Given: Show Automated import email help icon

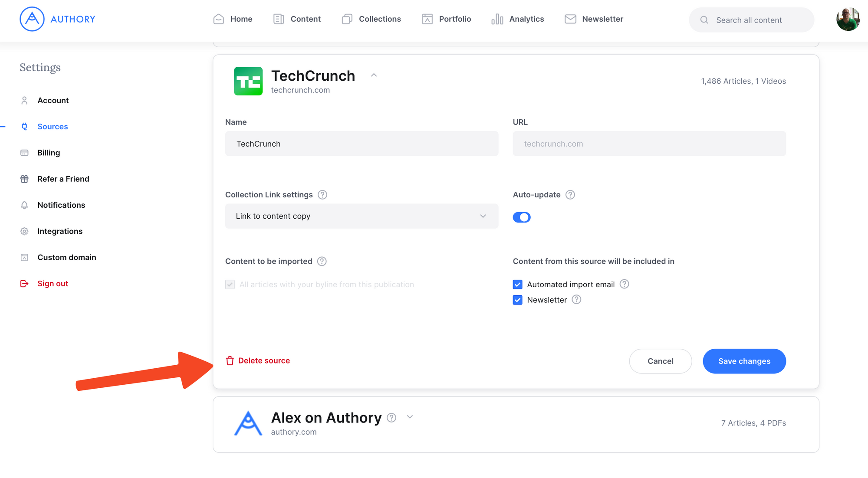Looking at the screenshot, I should click(624, 284).
